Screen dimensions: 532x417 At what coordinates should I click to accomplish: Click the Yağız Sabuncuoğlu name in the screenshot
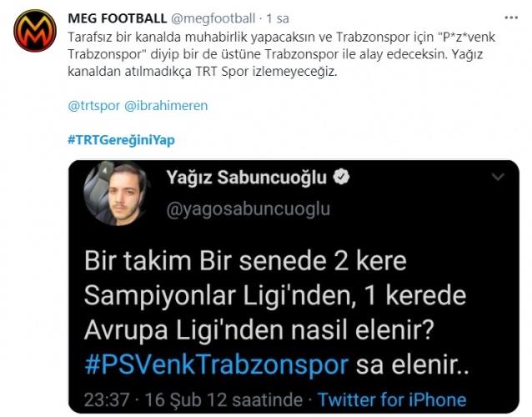[246, 177]
